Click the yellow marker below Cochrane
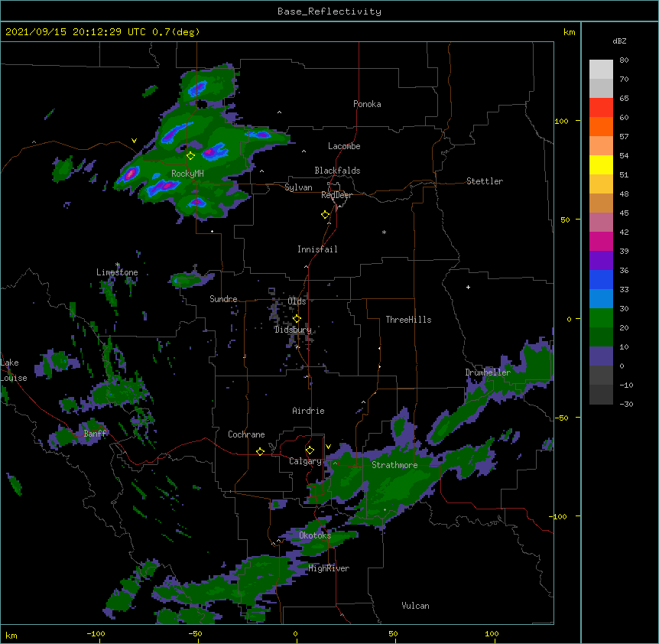 [260, 451]
